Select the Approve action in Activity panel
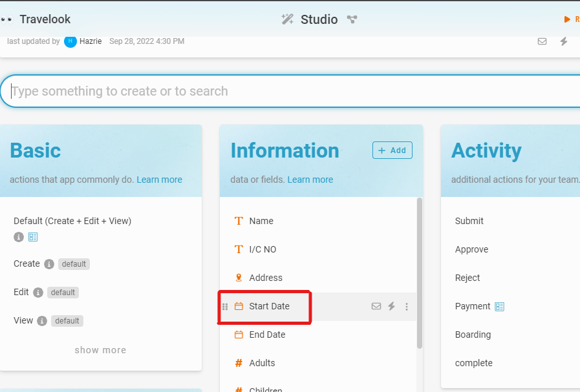The image size is (580, 392). click(470, 249)
